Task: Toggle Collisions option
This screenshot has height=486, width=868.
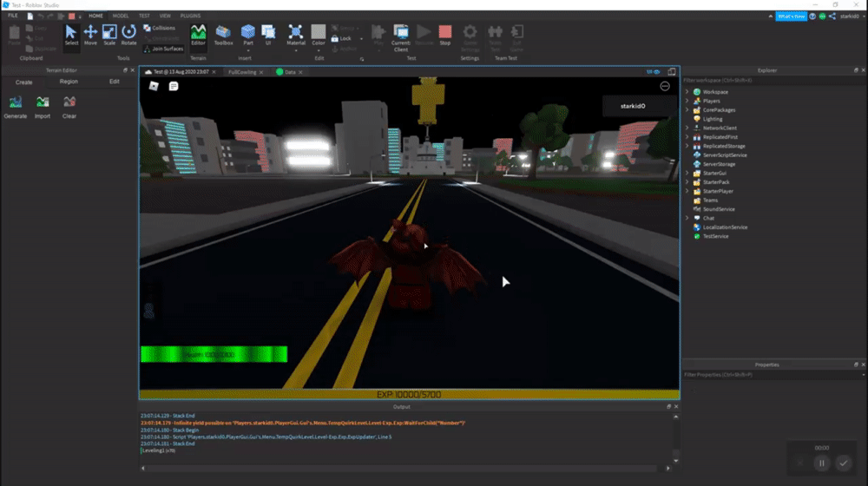Action: [x=160, y=28]
